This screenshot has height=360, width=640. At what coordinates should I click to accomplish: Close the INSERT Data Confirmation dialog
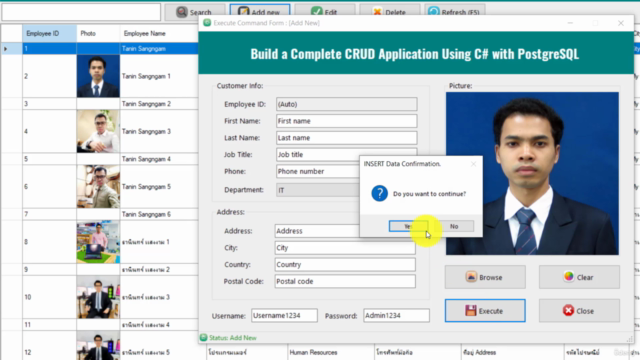pos(473,164)
